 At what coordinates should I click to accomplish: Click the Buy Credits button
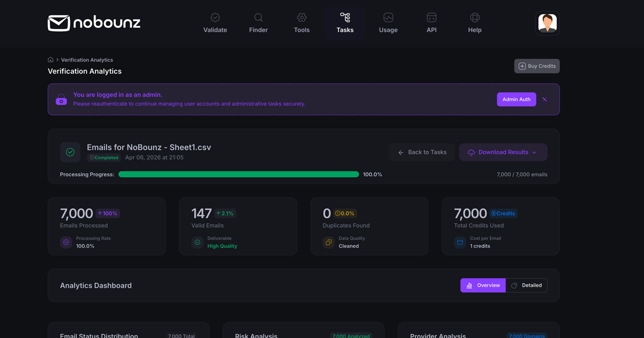tap(537, 66)
